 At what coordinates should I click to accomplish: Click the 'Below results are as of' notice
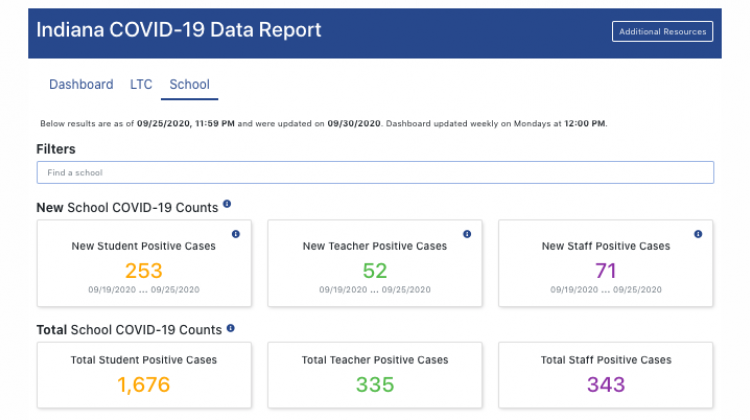324,124
